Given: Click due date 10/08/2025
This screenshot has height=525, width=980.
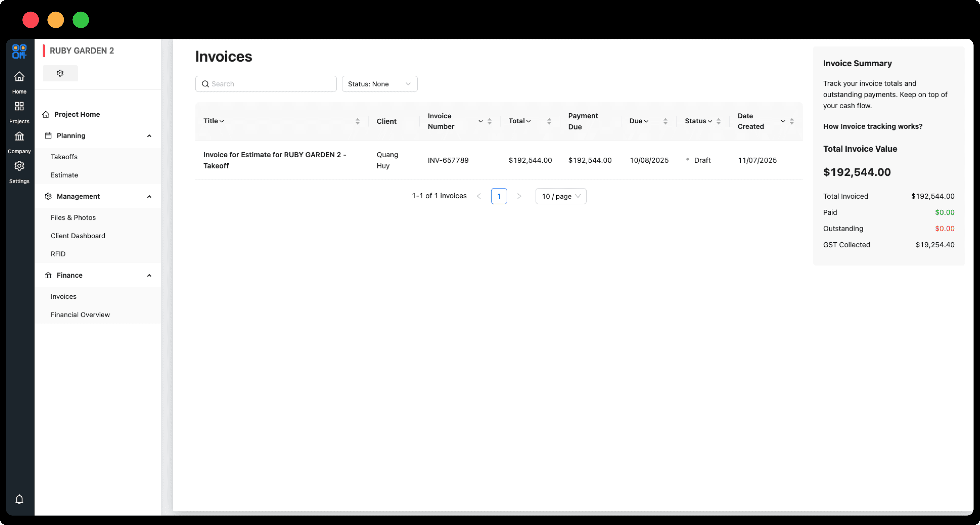Looking at the screenshot, I should click(x=649, y=160).
